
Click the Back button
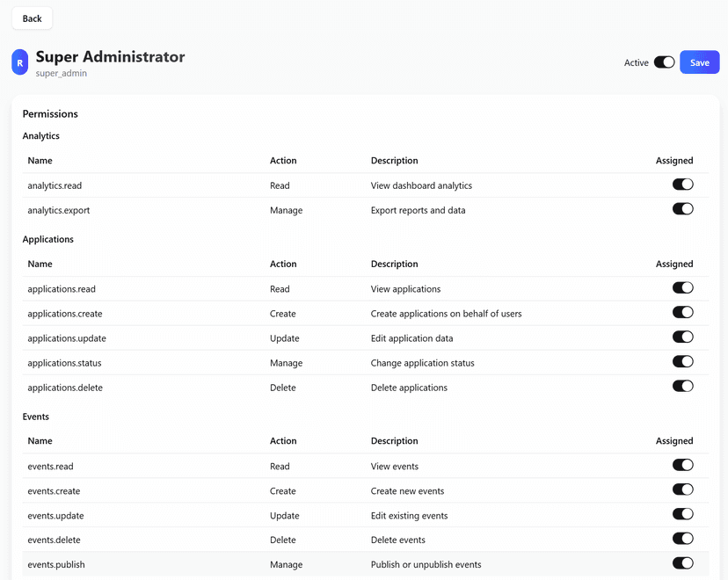(32, 18)
